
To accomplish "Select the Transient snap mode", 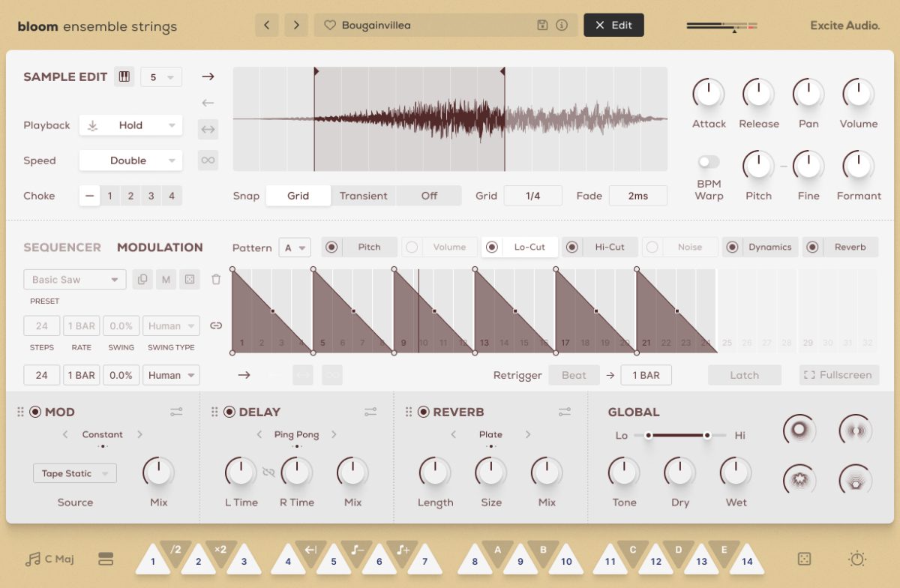I will click(364, 195).
